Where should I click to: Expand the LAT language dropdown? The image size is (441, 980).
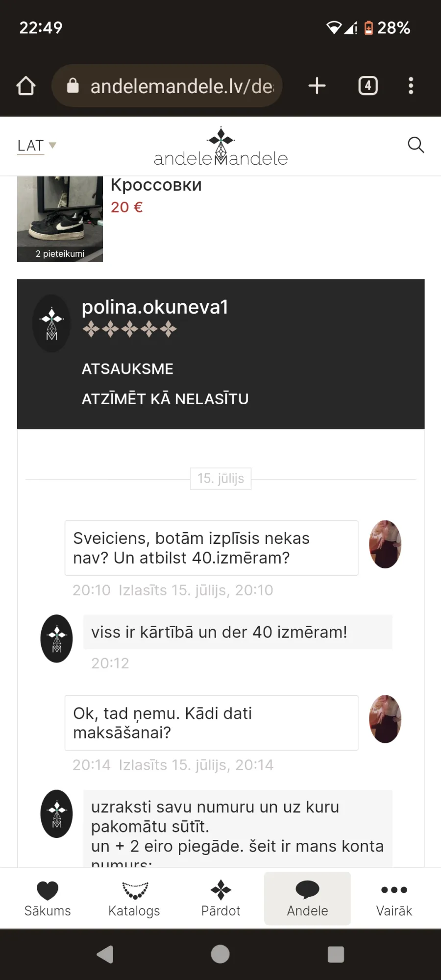[37, 146]
